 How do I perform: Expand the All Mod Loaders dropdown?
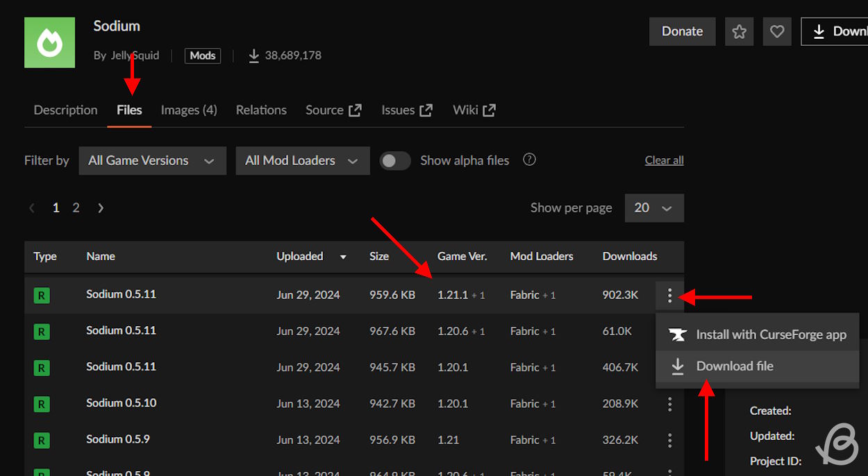point(302,160)
